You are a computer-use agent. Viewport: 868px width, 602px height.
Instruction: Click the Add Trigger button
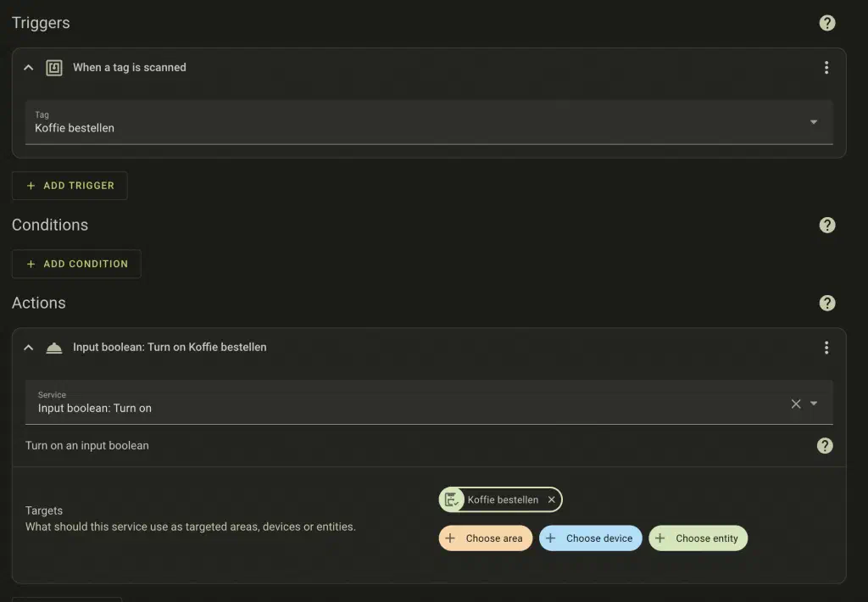point(70,186)
